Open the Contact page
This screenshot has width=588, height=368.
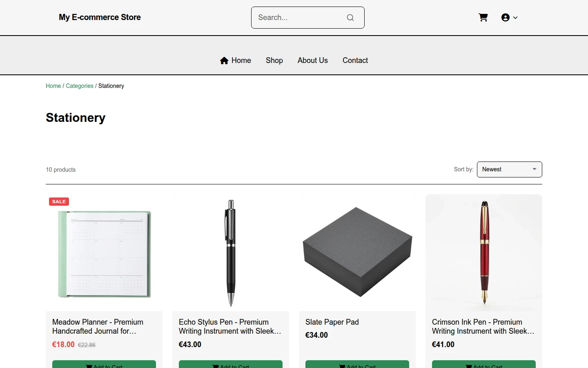click(355, 61)
